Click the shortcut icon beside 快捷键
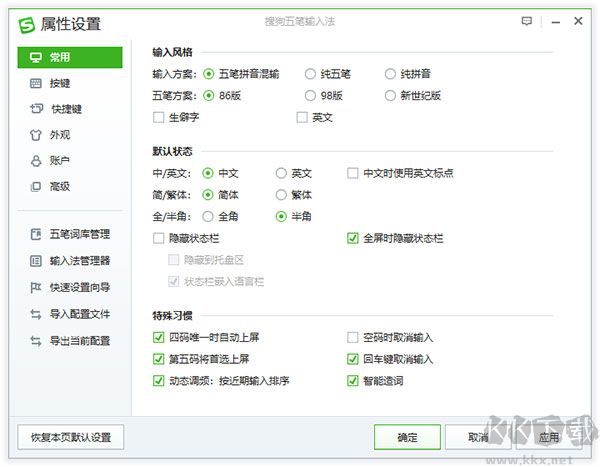 pos(36,109)
